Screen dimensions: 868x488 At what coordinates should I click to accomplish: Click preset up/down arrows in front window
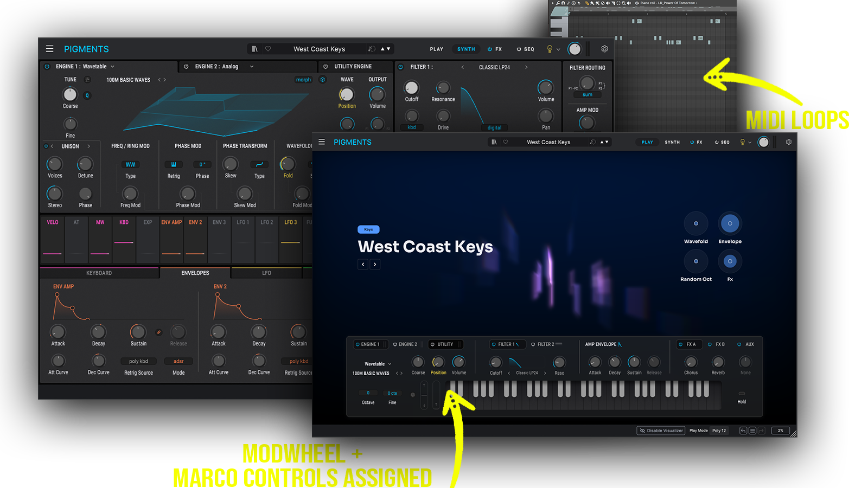click(x=604, y=142)
